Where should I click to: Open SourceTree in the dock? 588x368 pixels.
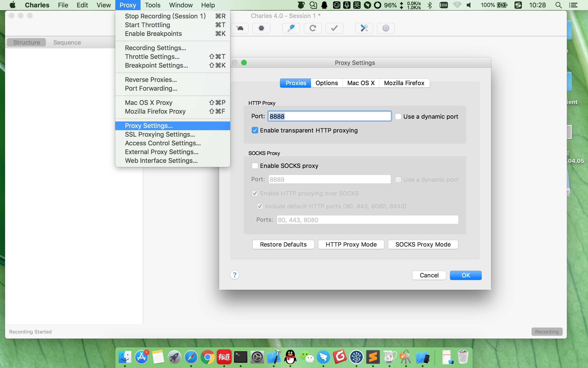[x=356, y=357]
